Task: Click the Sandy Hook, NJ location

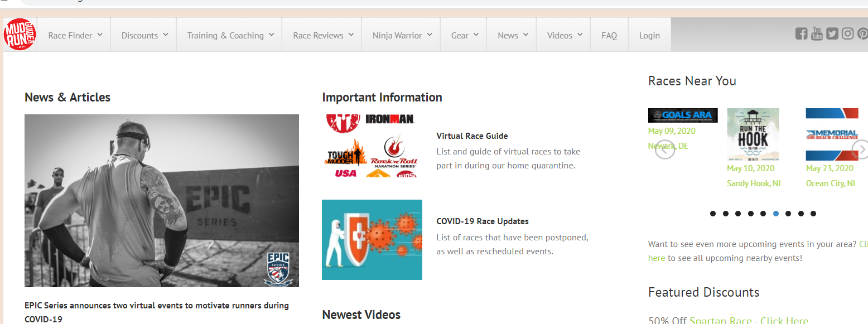Action: point(754,183)
